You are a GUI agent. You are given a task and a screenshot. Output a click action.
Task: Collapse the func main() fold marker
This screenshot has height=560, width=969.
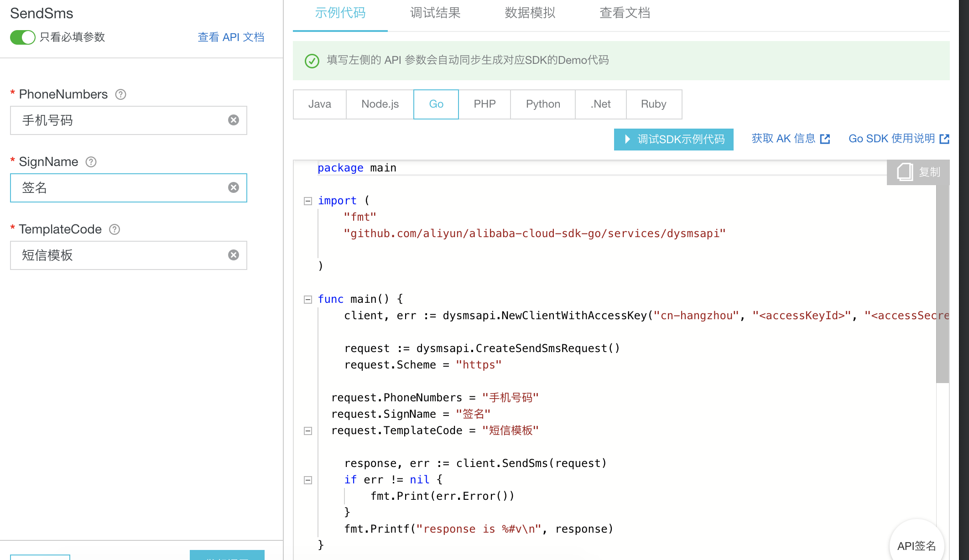tap(308, 299)
